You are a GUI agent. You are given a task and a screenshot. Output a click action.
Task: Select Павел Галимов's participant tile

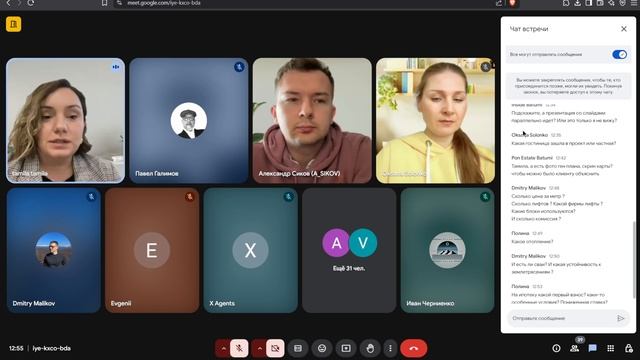pyautogui.click(x=189, y=120)
